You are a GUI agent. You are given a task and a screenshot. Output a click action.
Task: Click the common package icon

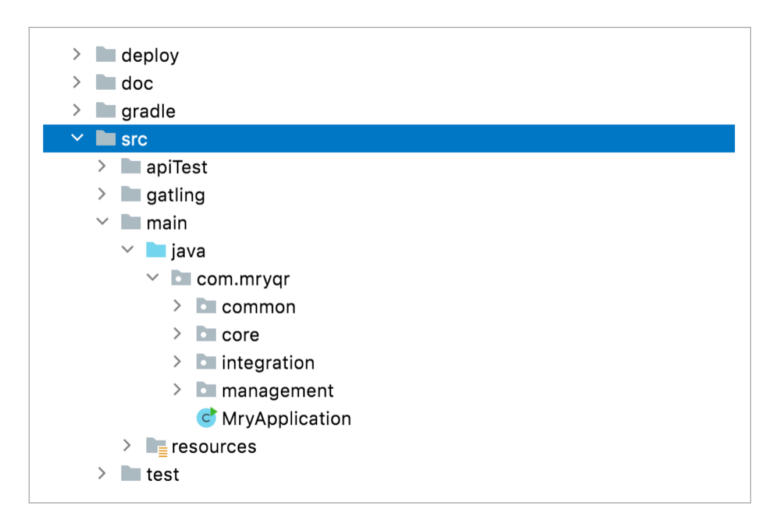pyautogui.click(x=206, y=306)
